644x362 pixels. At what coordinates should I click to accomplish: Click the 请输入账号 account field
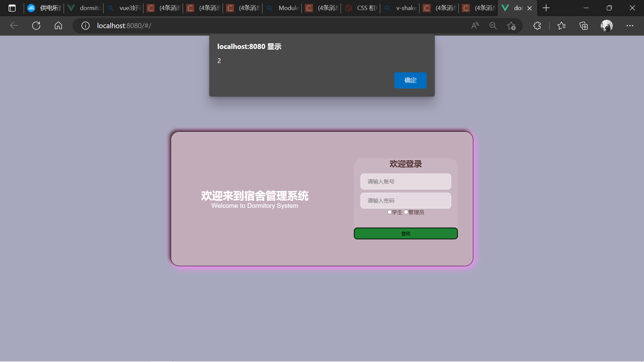[x=406, y=181]
